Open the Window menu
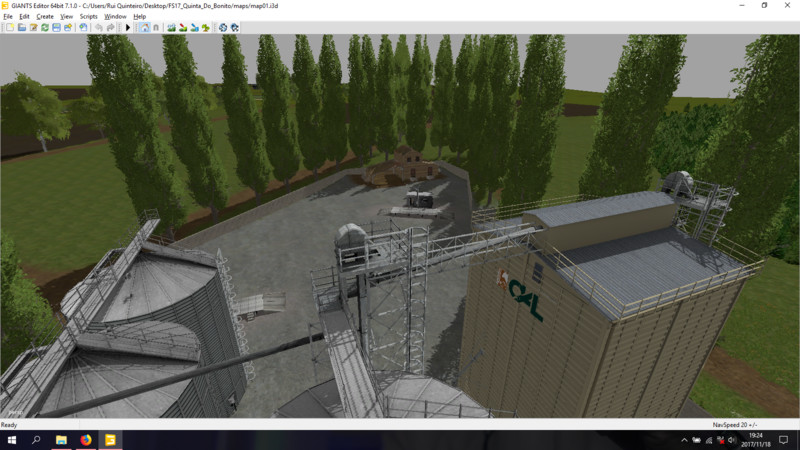Screen dimensions: 800x450 115,17
